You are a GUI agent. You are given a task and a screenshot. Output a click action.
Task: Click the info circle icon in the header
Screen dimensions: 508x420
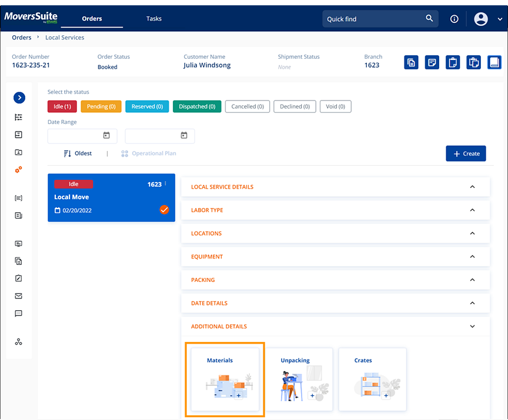click(x=454, y=19)
